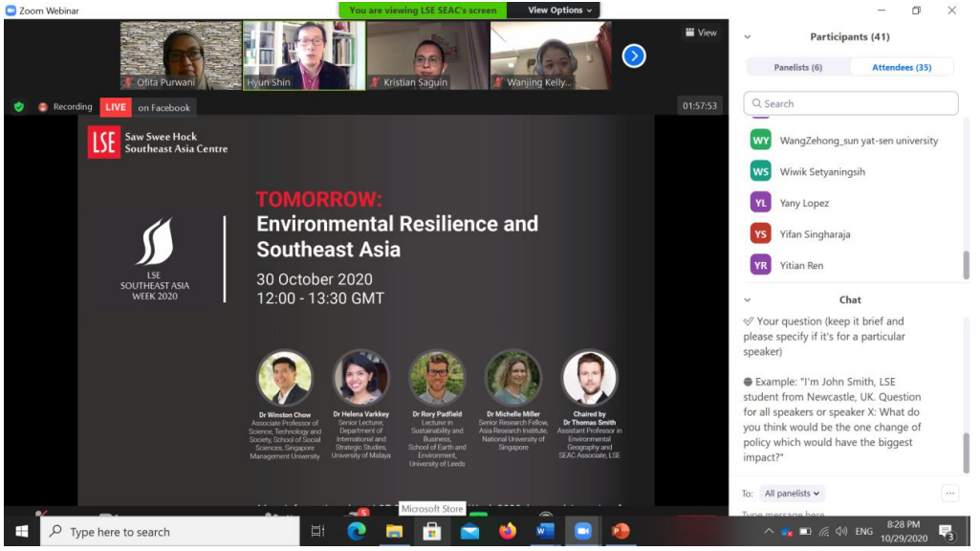This screenshot has width=980, height=551.
Task: Click the ENG language indicator
Action: tap(863, 532)
